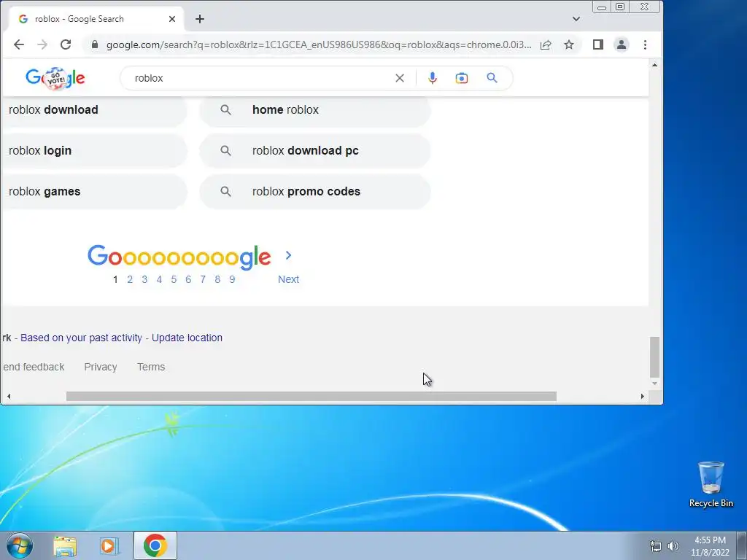Screen dimensions: 747x560
Task: Clear the search box with the X
Action: [x=400, y=78]
